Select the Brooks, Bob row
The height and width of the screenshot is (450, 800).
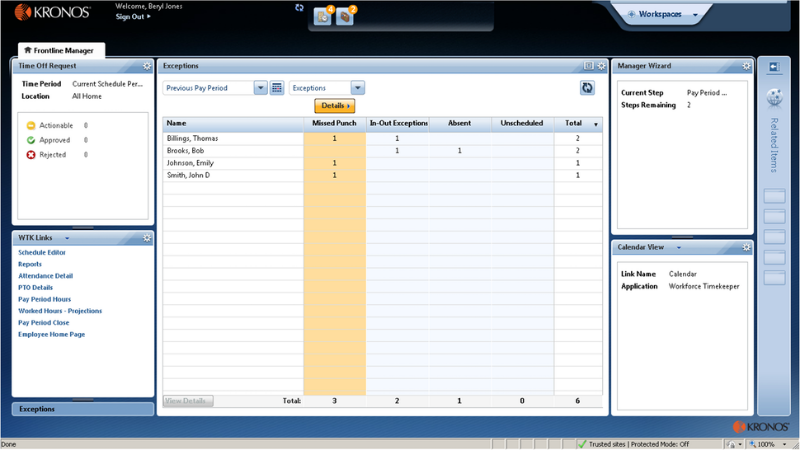[382, 151]
